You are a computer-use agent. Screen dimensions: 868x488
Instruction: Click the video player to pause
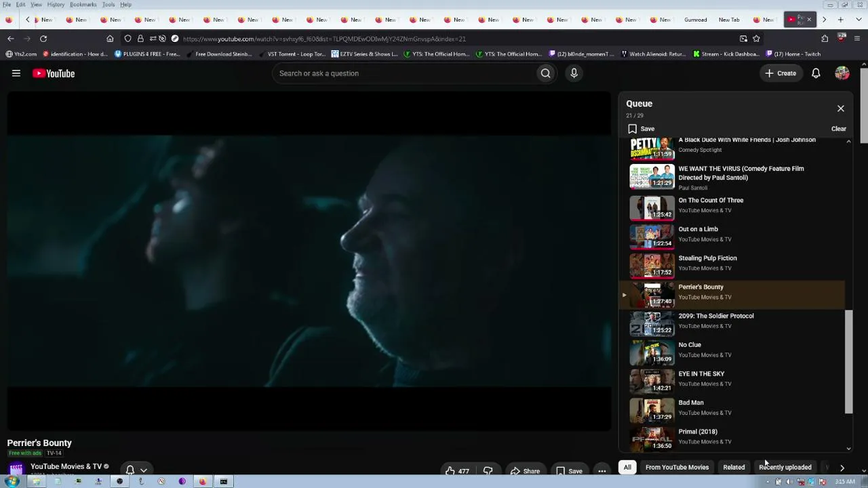(309, 261)
